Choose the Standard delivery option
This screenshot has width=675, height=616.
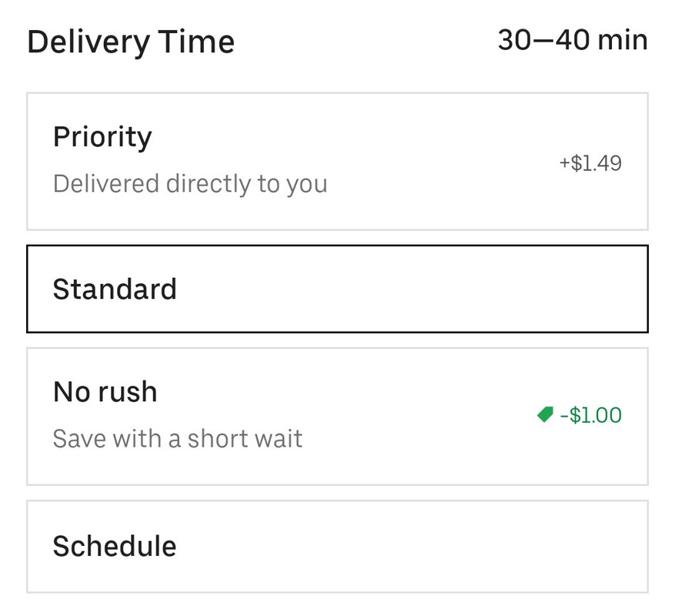337,289
